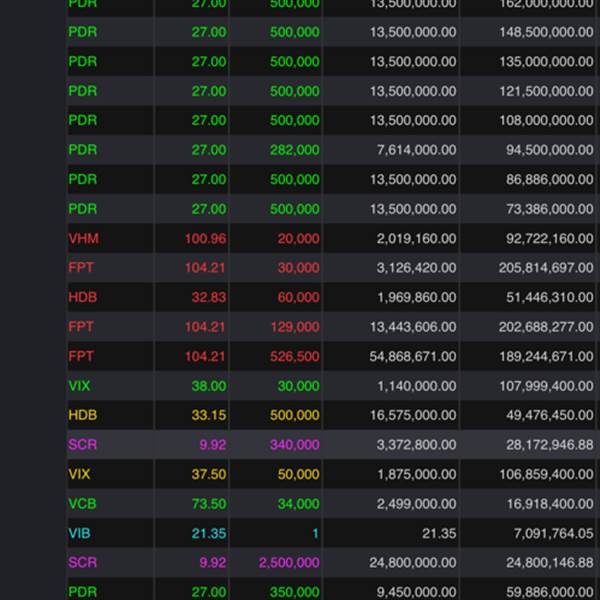Click the HDB ticker priced 32.83

(x=83, y=297)
